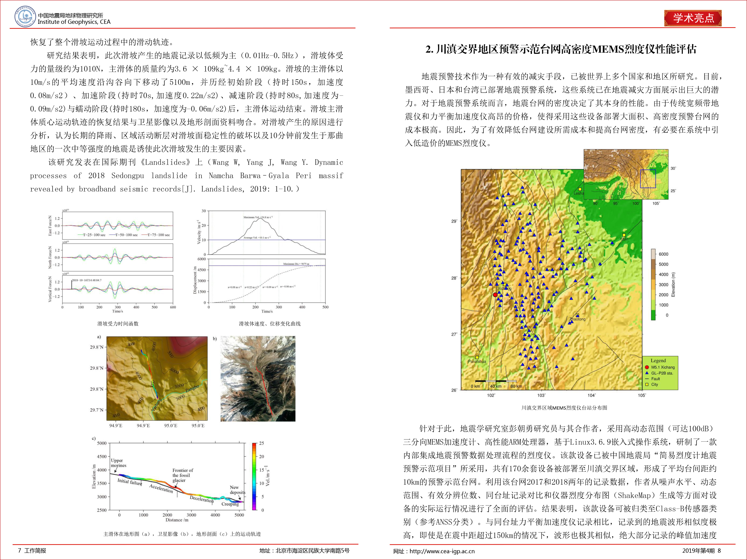Click the 'Maximum Dis.=5075 m' annotation
Screen dimensions: 747x560
click(x=296, y=264)
